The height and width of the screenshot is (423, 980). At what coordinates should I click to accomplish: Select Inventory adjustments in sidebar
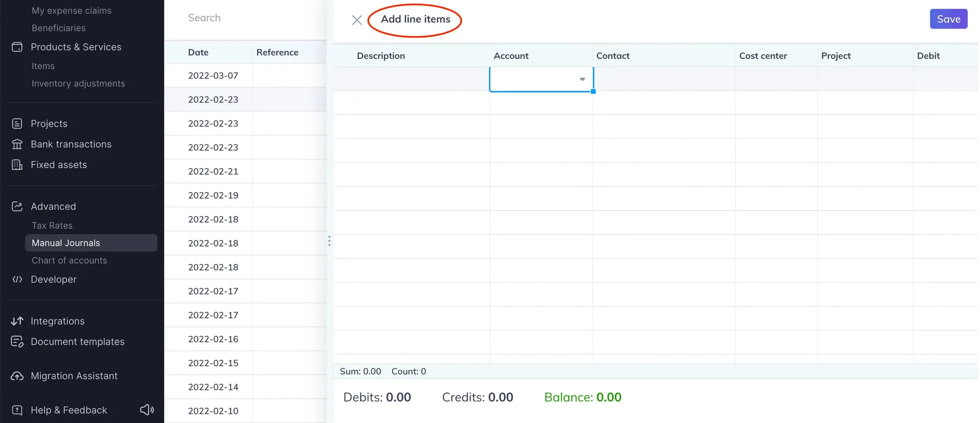coord(78,84)
